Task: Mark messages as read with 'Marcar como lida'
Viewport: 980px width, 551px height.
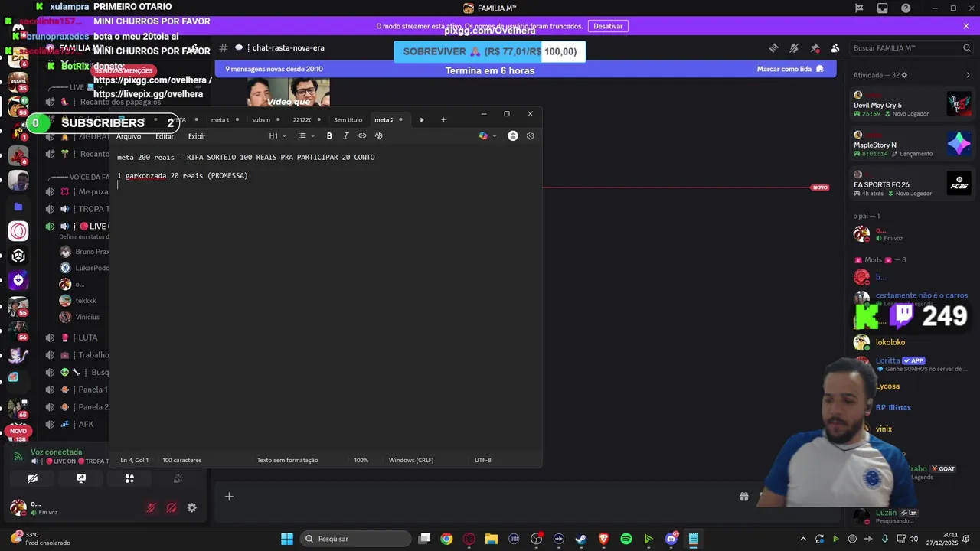Action: click(x=790, y=69)
